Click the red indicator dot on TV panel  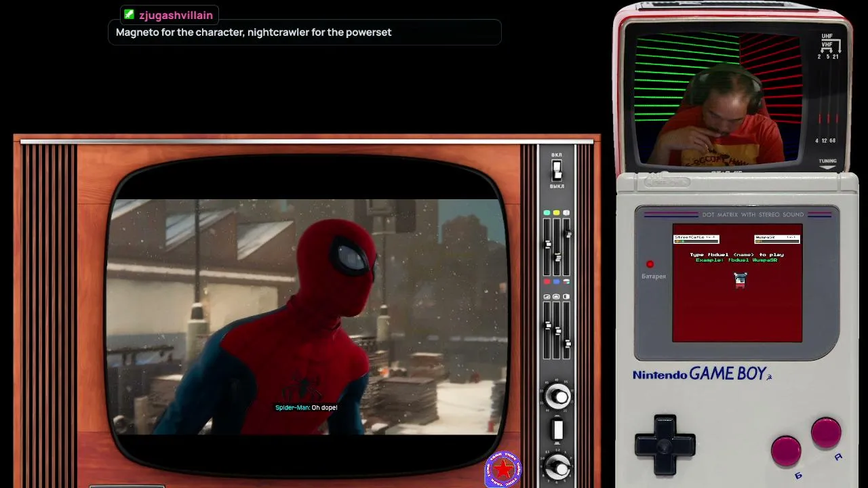(547, 281)
